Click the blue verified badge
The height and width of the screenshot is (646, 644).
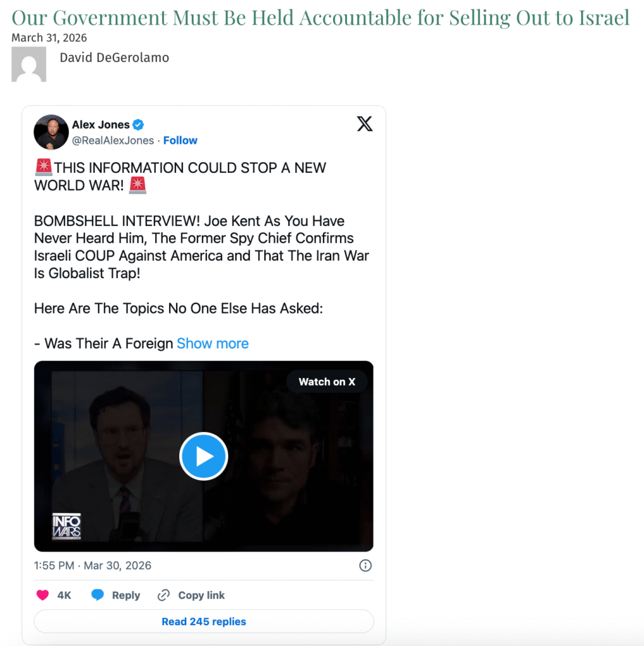(x=138, y=124)
